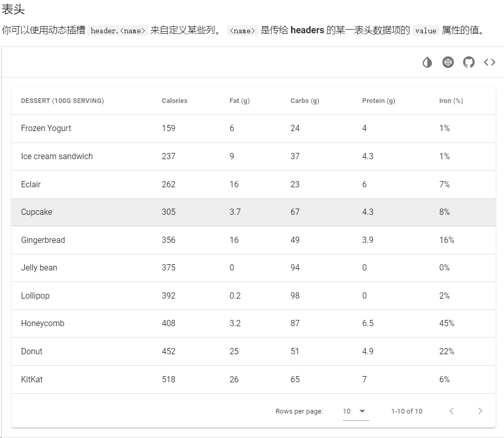The image size is (504, 438).
Task: Go to the previous page arrow
Action: [x=451, y=411]
